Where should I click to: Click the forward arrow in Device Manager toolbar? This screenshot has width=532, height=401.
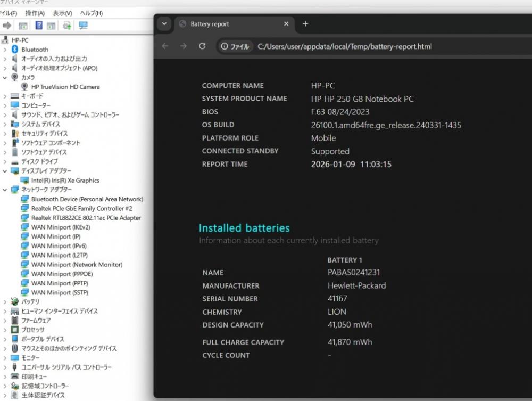coord(7,26)
